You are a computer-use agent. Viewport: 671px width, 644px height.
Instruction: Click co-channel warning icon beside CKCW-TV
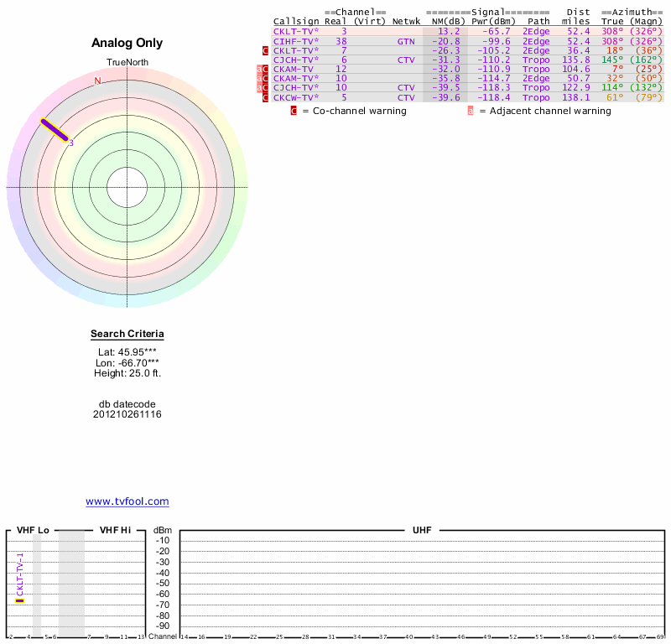265,97
